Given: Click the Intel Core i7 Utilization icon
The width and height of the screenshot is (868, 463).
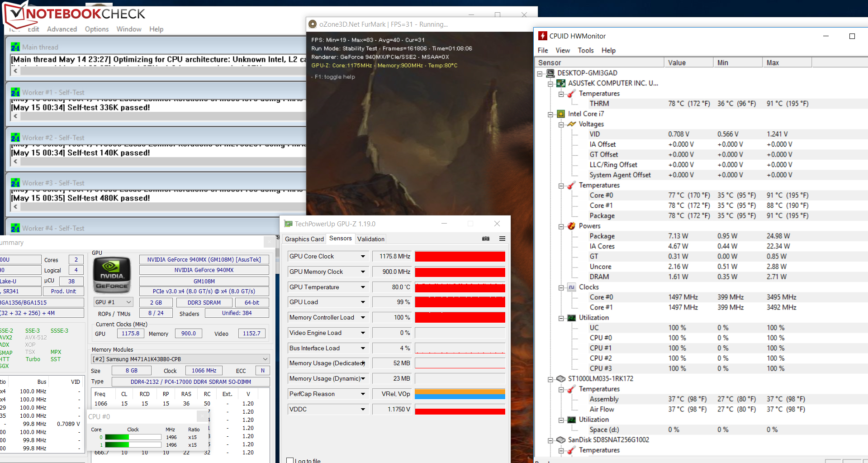Looking at the screenshot, I should [572, 318].
